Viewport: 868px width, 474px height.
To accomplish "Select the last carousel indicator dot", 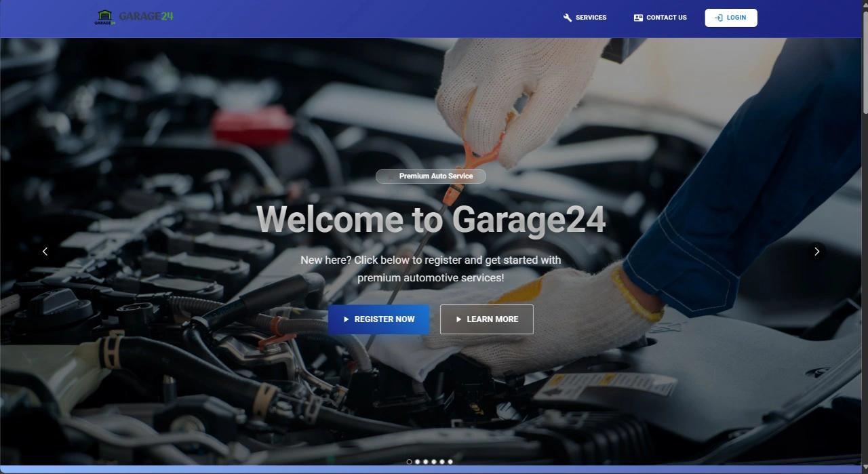I will [450, 462].
